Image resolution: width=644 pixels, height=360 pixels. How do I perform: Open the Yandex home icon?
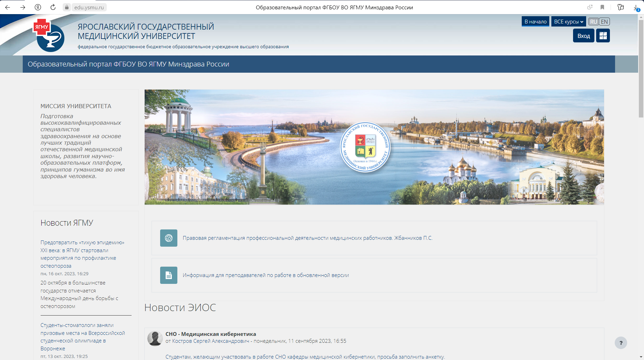38,7
